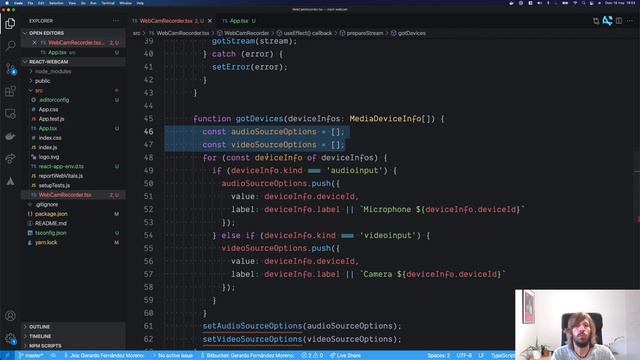Screen dimensions: 640x360
Task: Change UTF-8 encoding in status bar
Action: point(464,356)
